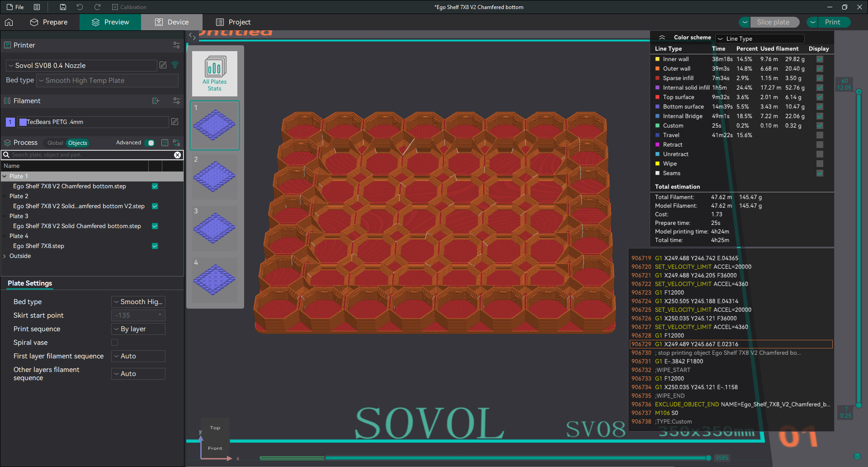Switch to the Prepare tab
This screenshot has width=868, height=467.
[49, 22]
